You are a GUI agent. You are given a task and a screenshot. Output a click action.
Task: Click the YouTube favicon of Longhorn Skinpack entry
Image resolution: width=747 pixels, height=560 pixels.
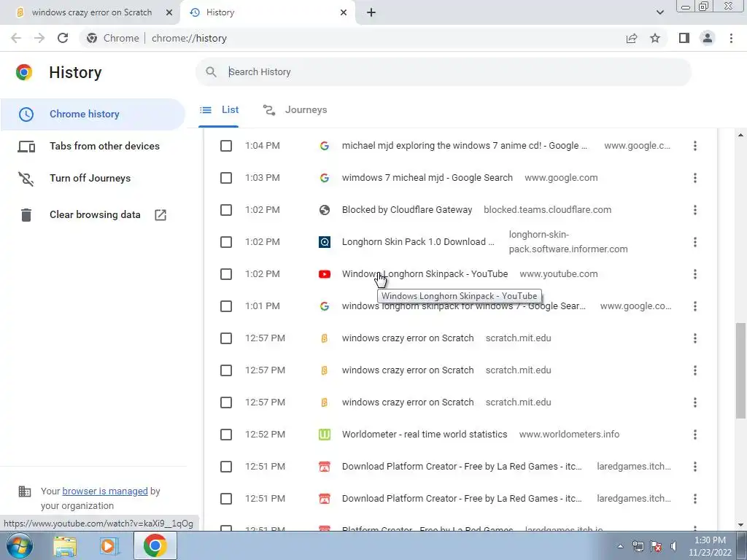pyautogui.click(x=325, y=274)
